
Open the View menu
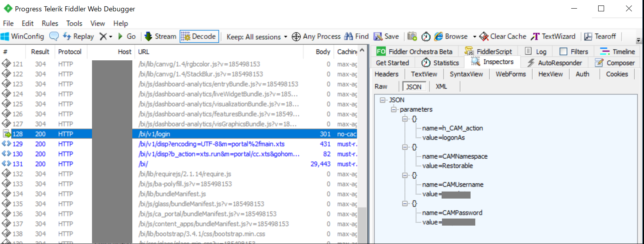coord(97,23)
